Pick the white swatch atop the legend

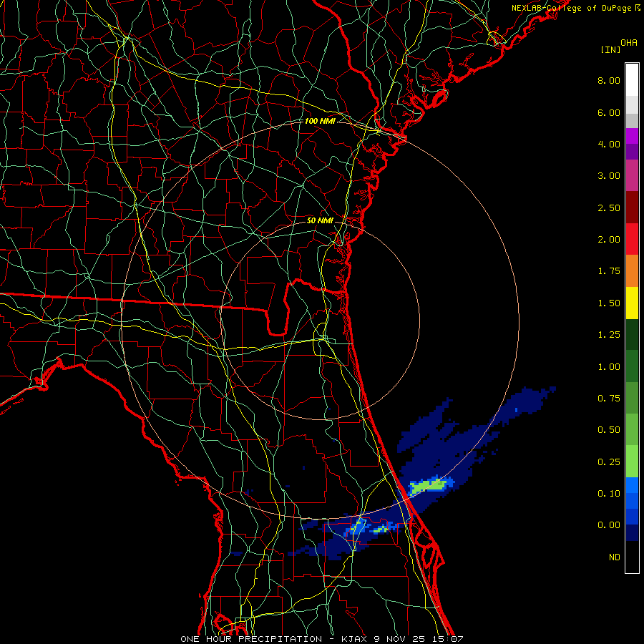[632, 79]
